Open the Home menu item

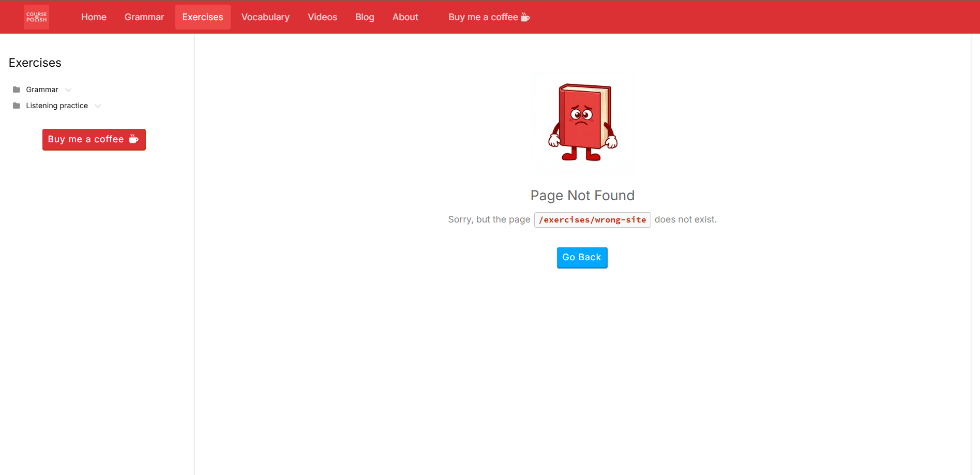tap(94, 17)
